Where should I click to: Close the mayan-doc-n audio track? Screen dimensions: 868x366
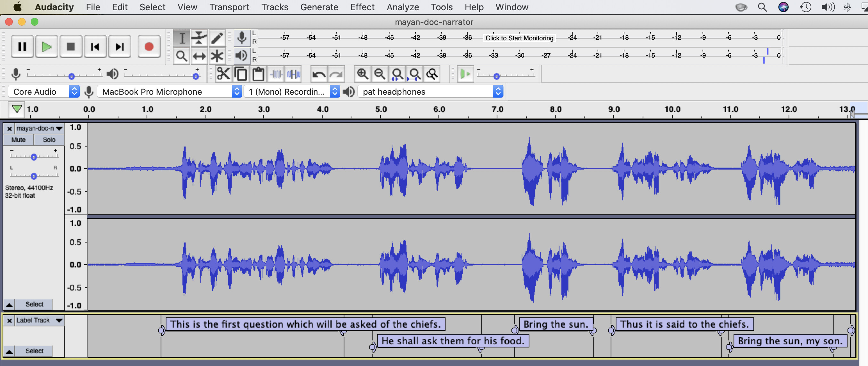(x=9, y=129)
